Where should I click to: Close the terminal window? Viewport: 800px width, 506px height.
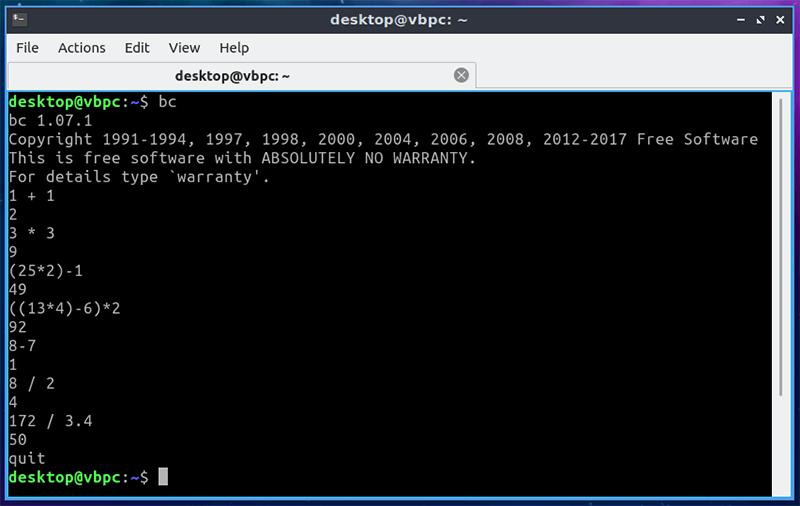(x=780, y=20)
